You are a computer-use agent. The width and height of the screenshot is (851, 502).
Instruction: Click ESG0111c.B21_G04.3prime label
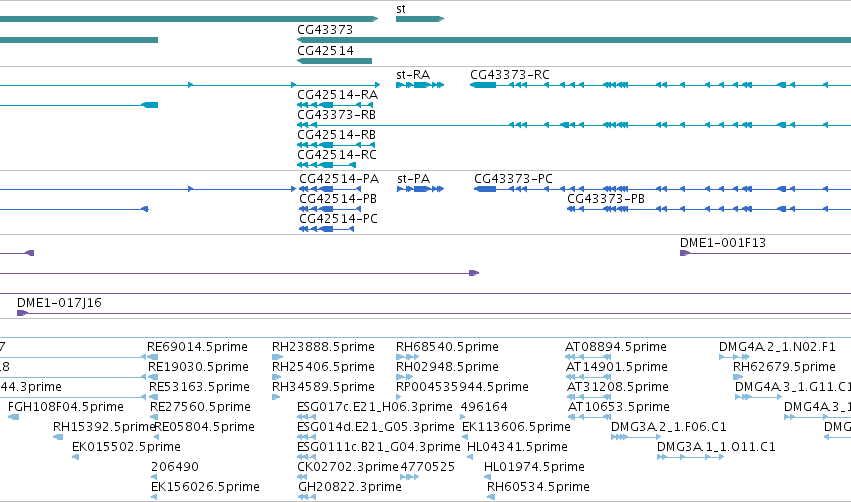tap(379, 447)
